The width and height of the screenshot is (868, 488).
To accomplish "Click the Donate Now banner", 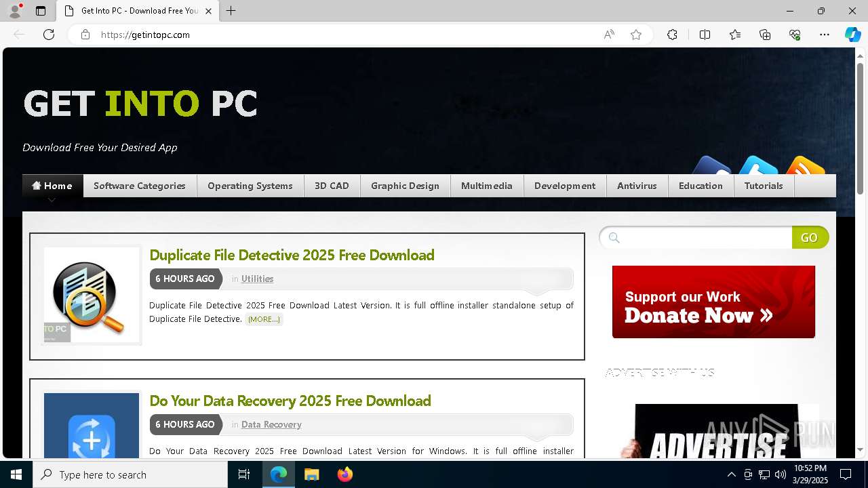I will point(713,302).
